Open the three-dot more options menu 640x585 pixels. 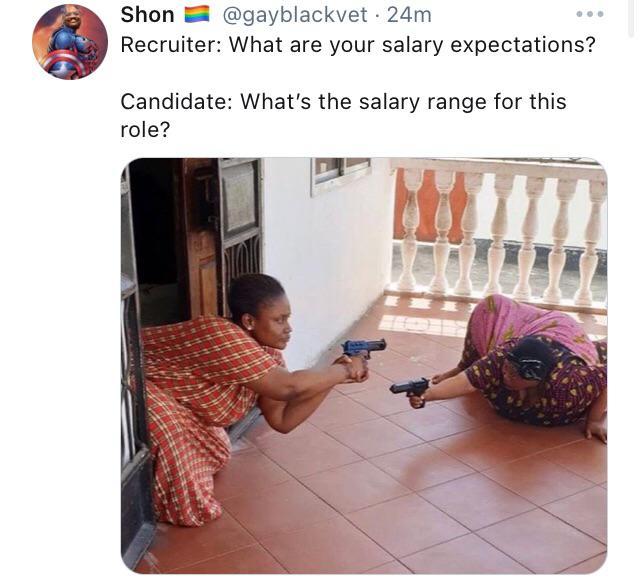(x=589, y=14)
